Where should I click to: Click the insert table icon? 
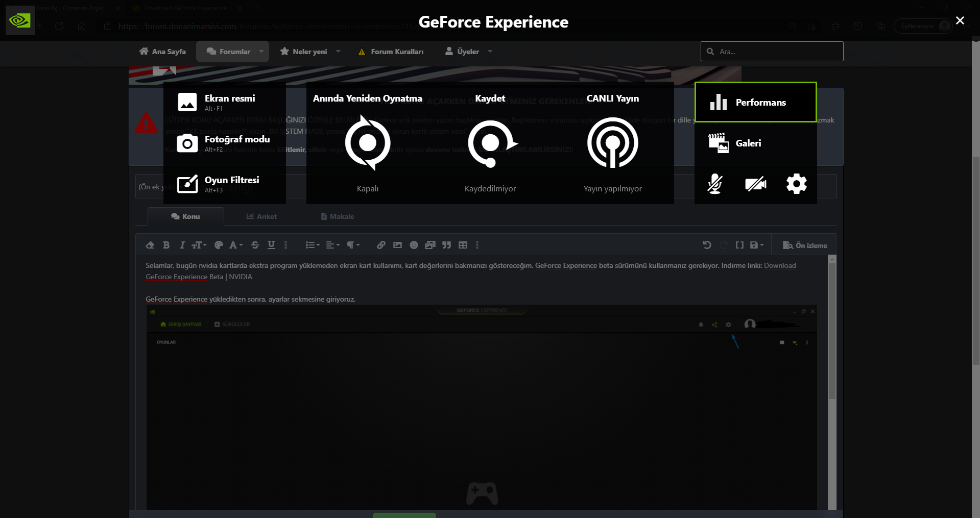point(463,245)
